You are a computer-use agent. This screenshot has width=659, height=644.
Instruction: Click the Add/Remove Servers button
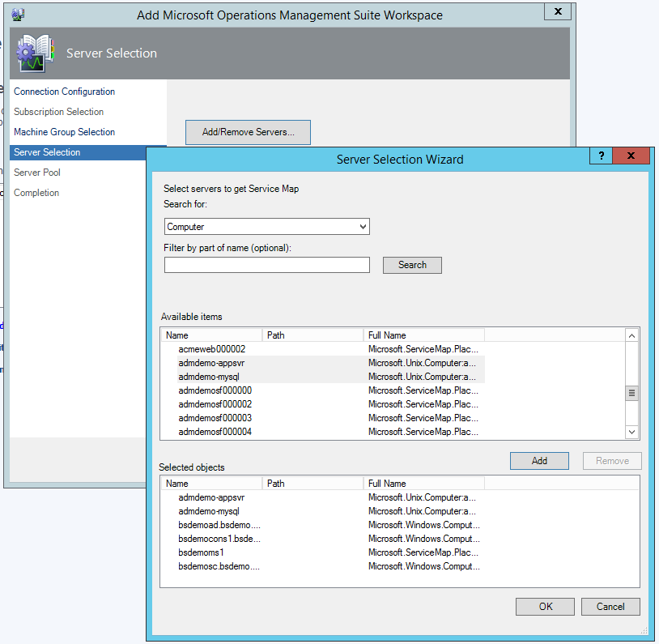point(248,132)
